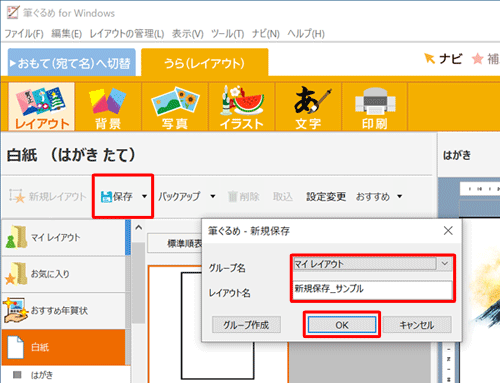Click the 削除 trash can icon

(232, 196)
